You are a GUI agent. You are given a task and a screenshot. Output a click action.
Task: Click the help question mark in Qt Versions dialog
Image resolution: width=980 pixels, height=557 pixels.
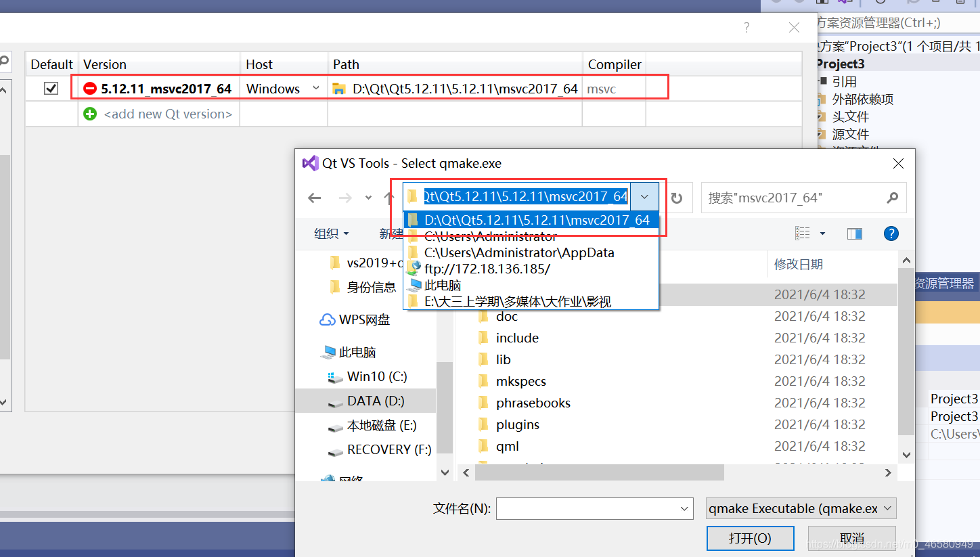(747, 28)
